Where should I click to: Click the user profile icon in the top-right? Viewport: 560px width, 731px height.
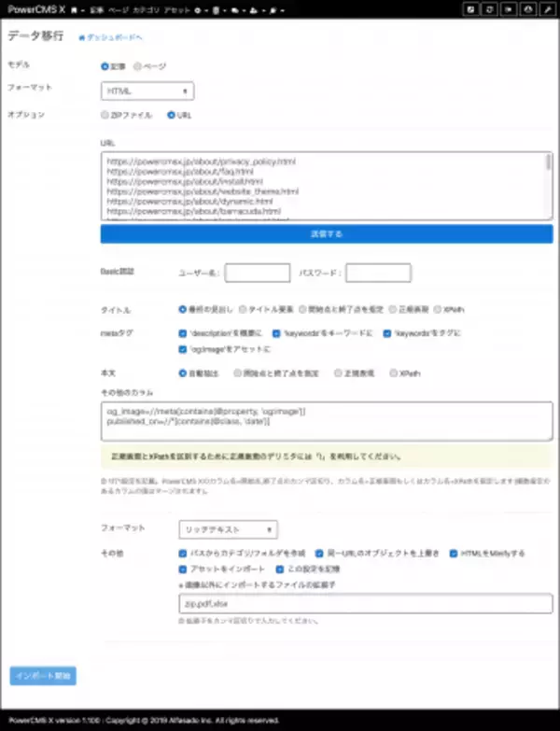(529, 7)
